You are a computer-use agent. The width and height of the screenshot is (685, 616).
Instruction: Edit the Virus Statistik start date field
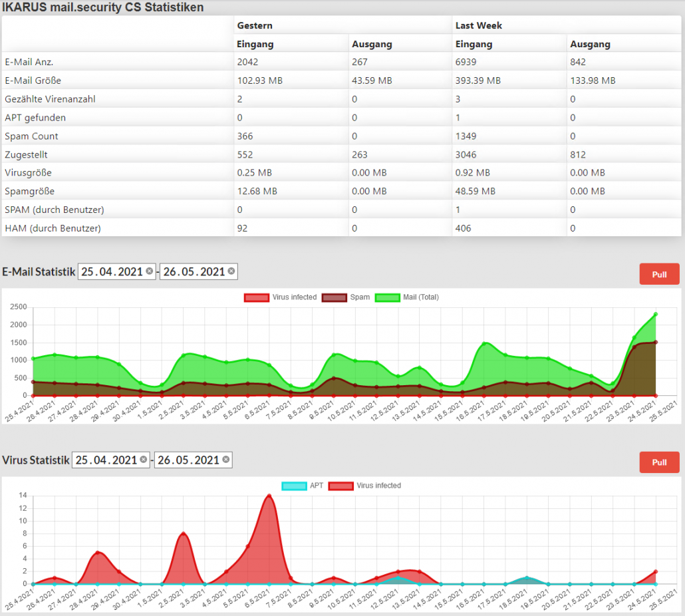[111, 460]
